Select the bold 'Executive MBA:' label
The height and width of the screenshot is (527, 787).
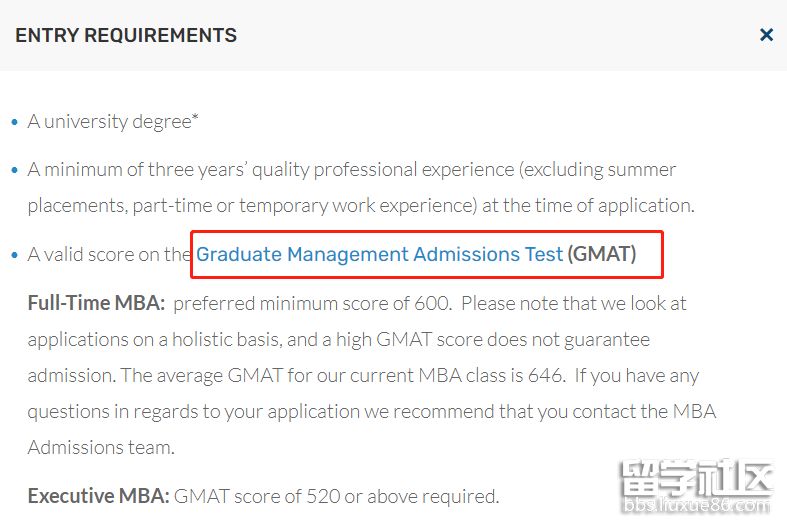coord(98,496)
